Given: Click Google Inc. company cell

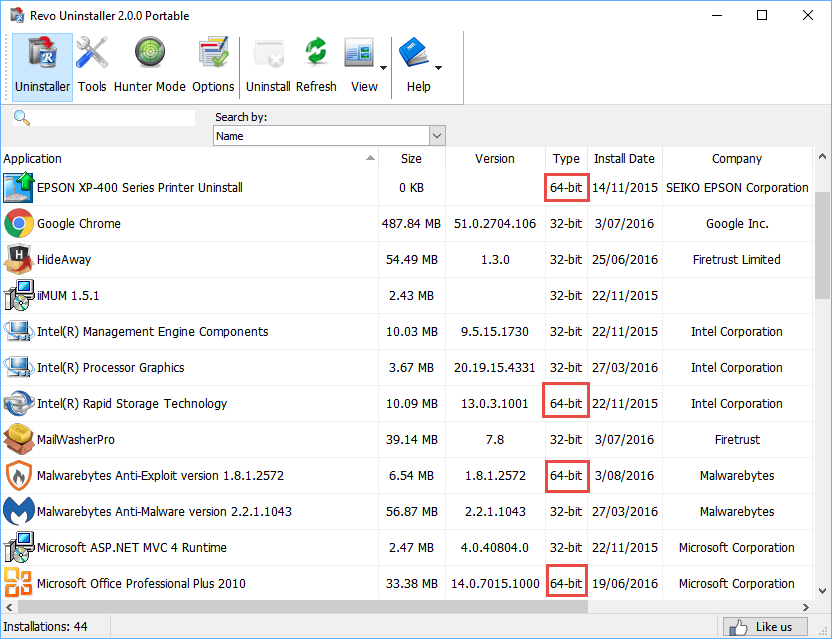Looking at the screenshot, I should (x=737, y=223).
